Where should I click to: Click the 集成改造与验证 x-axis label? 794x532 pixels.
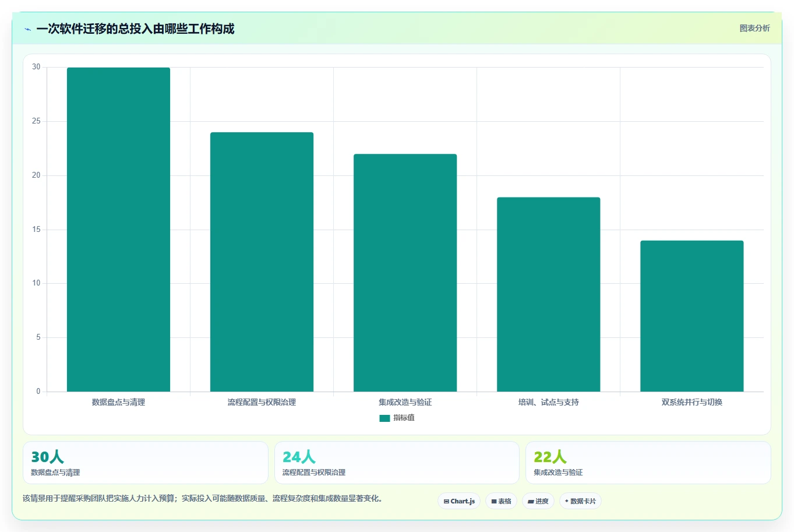tap(405, 402)
